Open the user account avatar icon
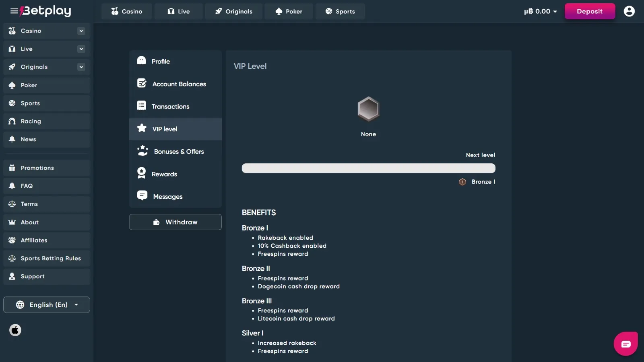Image resolution: width=644 pixels, height=362 pixels. [629, 11]
